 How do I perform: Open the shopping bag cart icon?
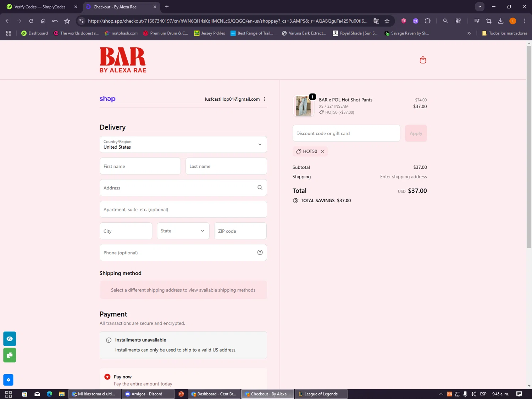(423, 60)
